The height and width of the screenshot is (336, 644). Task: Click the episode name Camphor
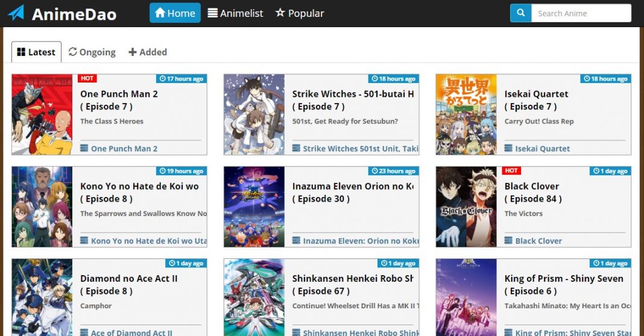click(x=96, y=306)
